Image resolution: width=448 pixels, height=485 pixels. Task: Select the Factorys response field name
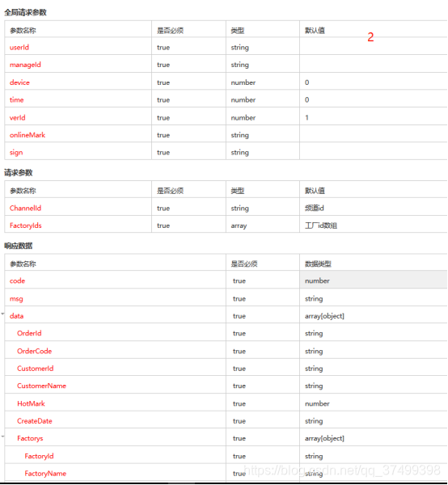click(30, 438)
